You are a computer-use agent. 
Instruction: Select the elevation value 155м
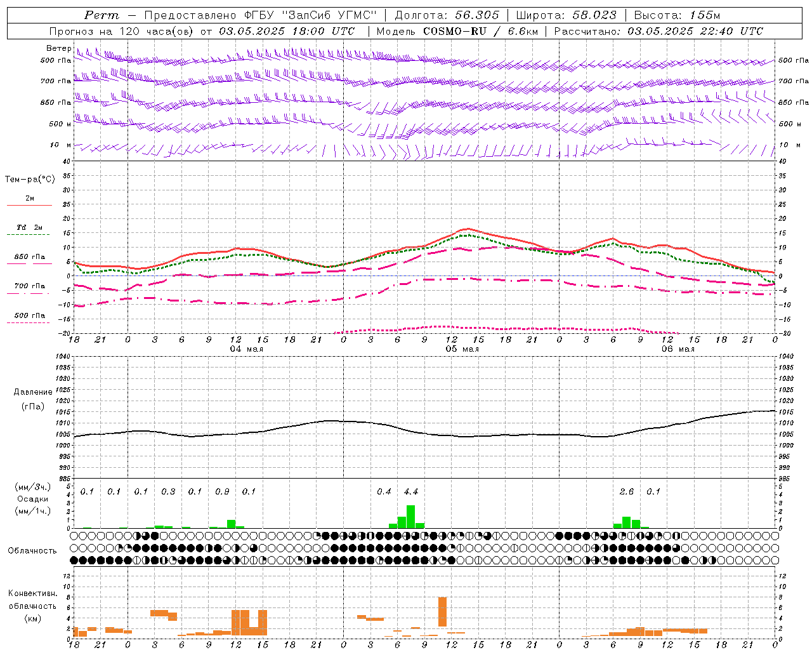pos(704,15)
